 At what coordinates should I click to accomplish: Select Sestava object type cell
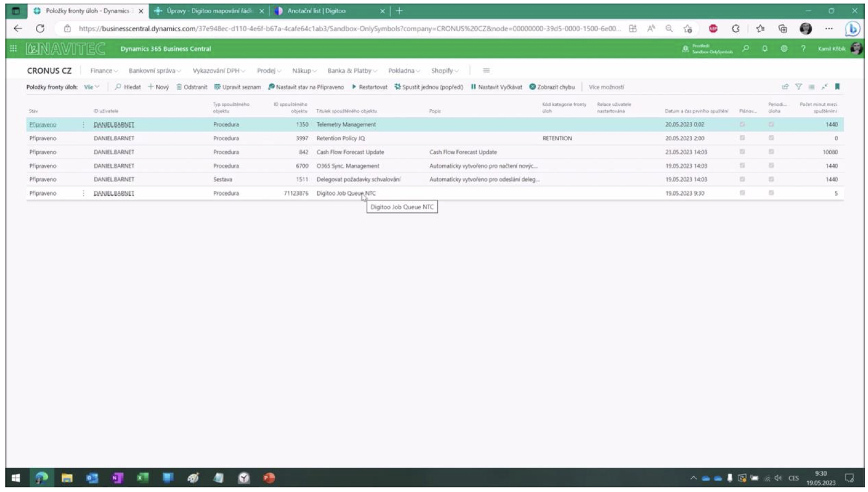point(222,179)
